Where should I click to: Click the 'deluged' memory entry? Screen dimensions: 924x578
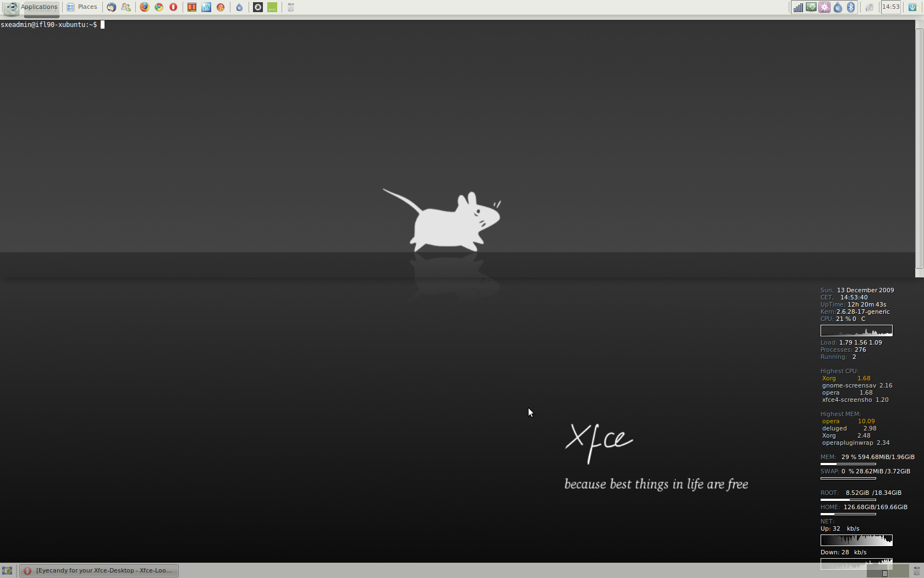[x=834, y=428]
